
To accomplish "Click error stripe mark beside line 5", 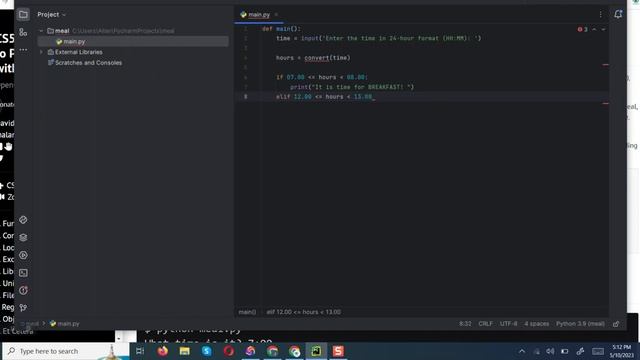I will (x=605, y=64).
